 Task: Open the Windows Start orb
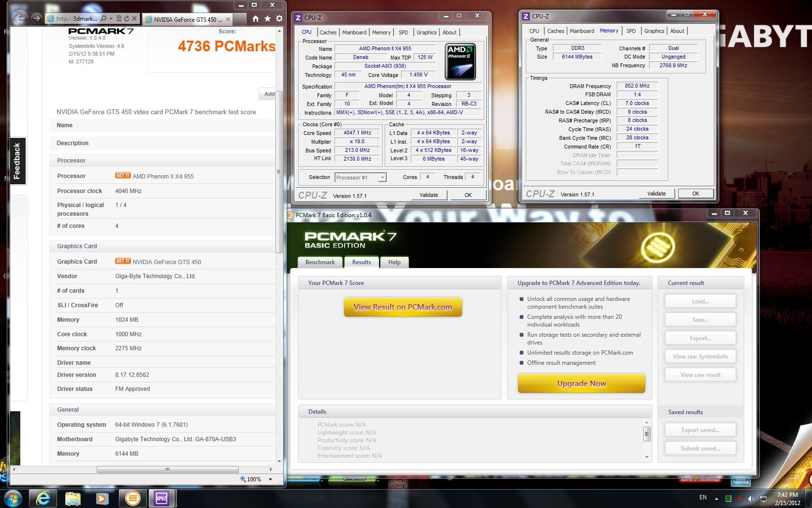[12, 498]
